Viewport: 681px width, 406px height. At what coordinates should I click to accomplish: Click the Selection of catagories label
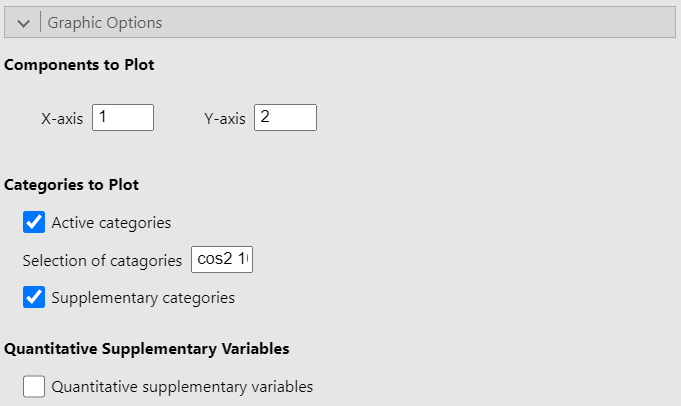(x=102, y=261)
